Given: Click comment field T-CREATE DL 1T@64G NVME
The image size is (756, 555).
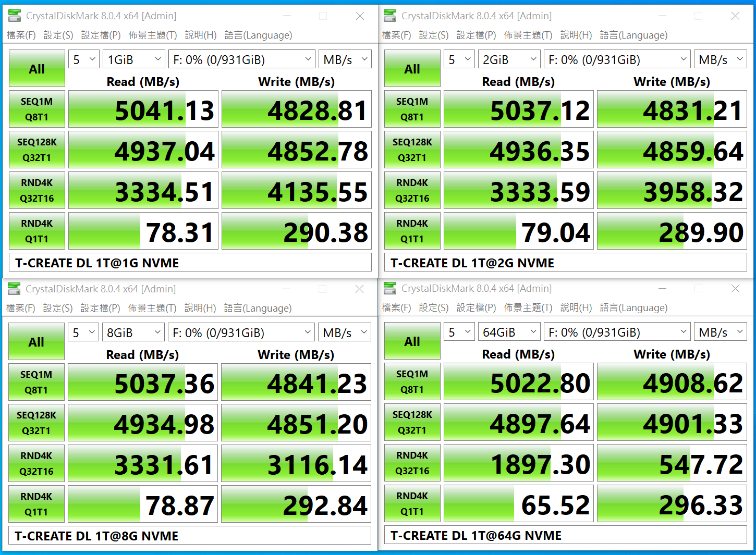Looking at the screenshot, I should tap(566, 535).
